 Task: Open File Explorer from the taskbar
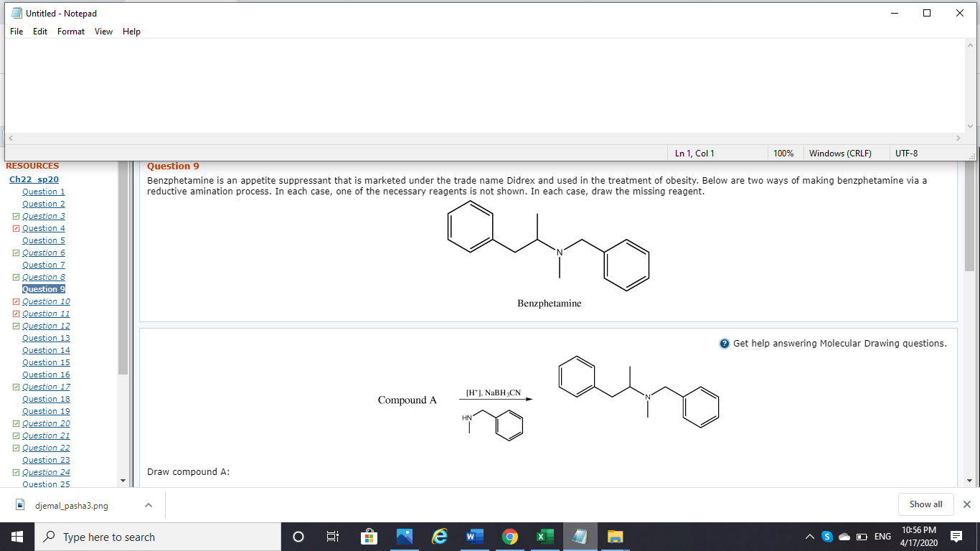(x=615, y=536)
